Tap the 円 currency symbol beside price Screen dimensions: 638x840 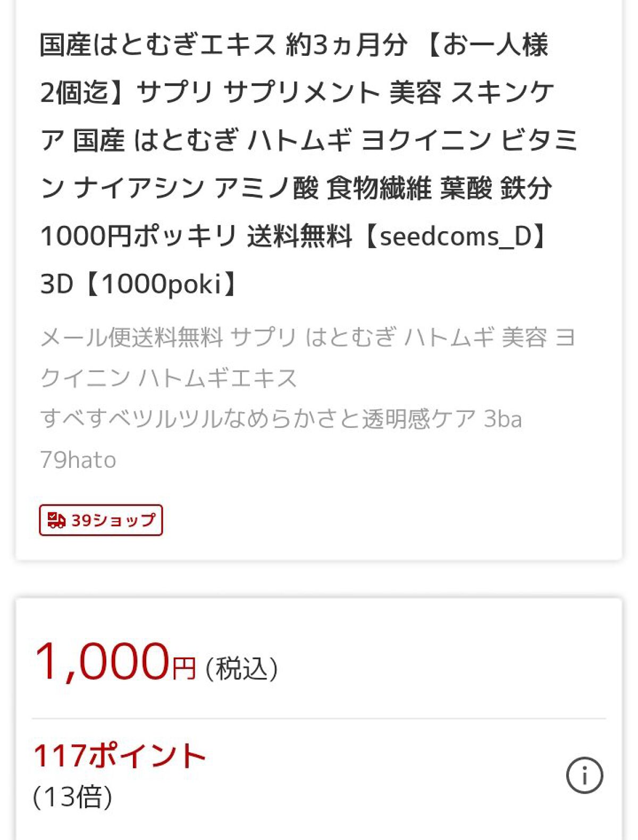click(183, 669)
